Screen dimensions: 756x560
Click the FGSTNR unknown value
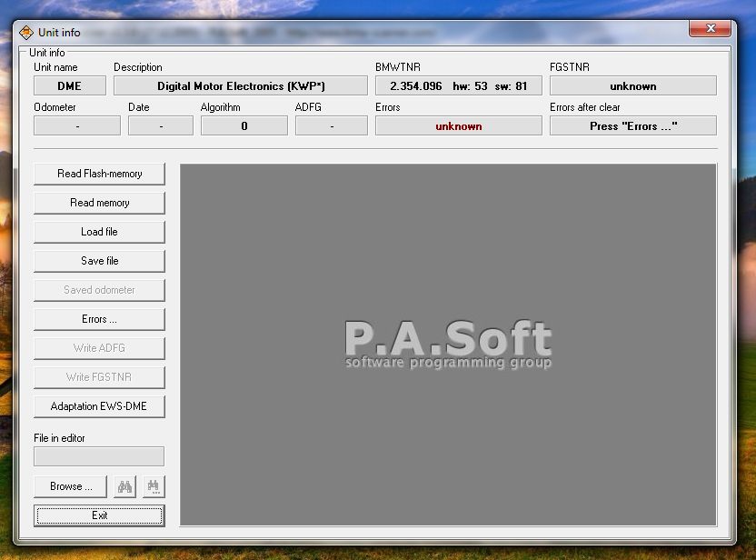pos(633,85)
